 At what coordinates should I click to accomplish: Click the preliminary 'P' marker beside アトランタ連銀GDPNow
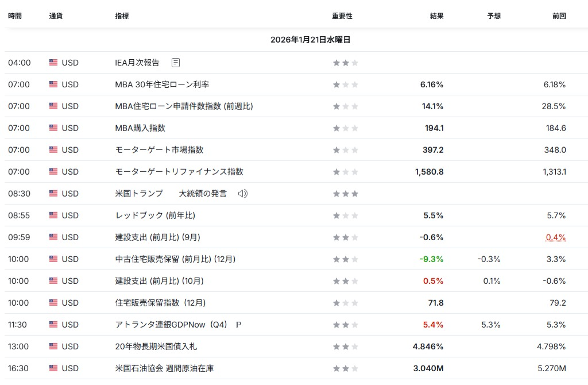click(x=239, y=325)
